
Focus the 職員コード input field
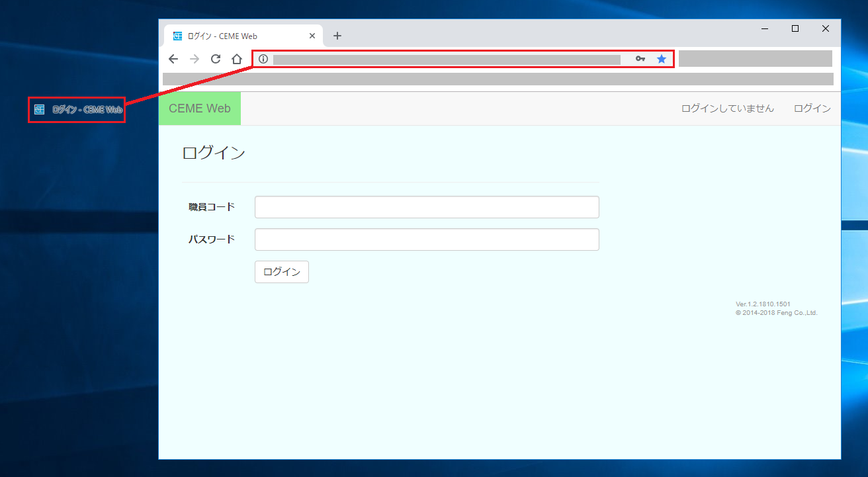[x=427, y=206]
